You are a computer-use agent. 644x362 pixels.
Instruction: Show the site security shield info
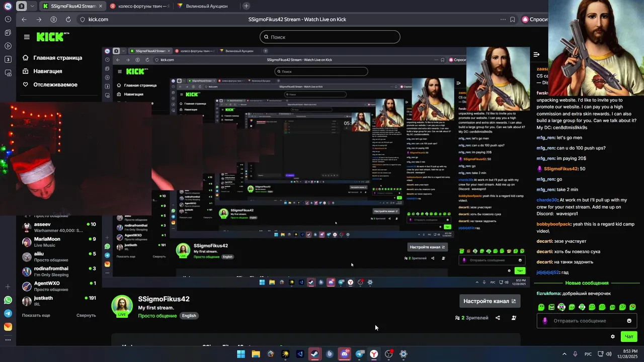(x=83, y=20)
